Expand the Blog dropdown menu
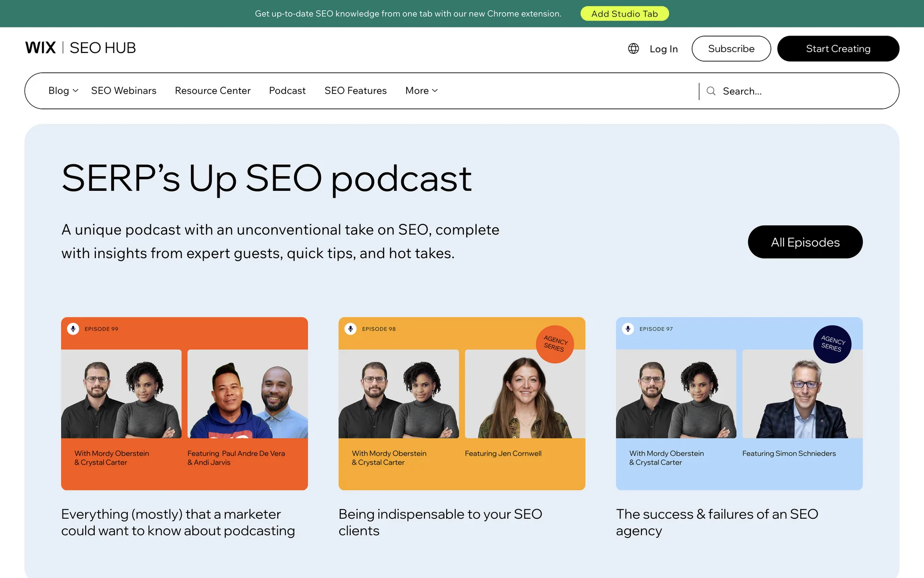Image resolution: width=924 pixels, height=578 pixels. coord(63,91)
